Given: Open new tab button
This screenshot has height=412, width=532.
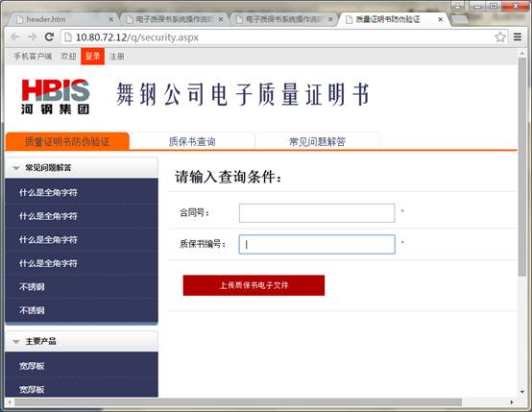Looking at the screenshot, I should tap(460, 19).
